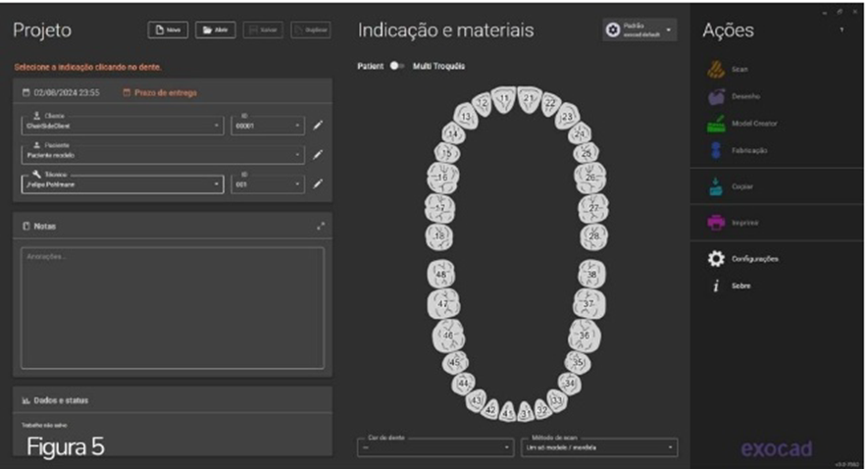Click the Imprimir printer icon
The height and width of the screenshot is (469, 868).
716,223
